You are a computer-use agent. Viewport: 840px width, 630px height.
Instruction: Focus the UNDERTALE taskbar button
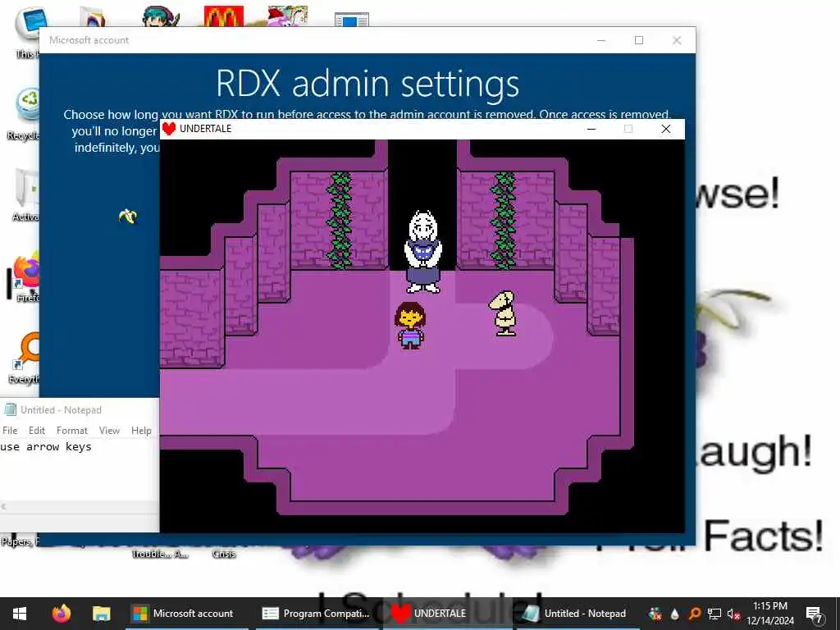click(448, 614)
